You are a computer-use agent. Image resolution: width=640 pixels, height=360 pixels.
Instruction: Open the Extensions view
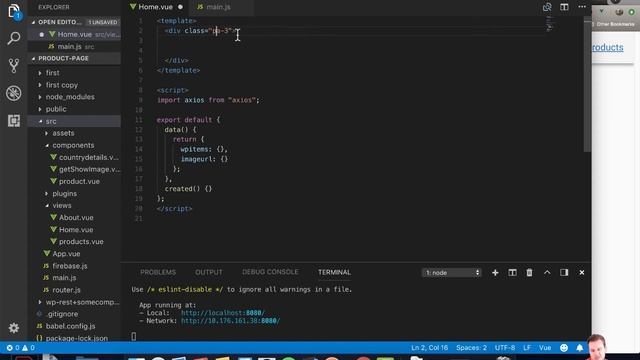point(13,120)
